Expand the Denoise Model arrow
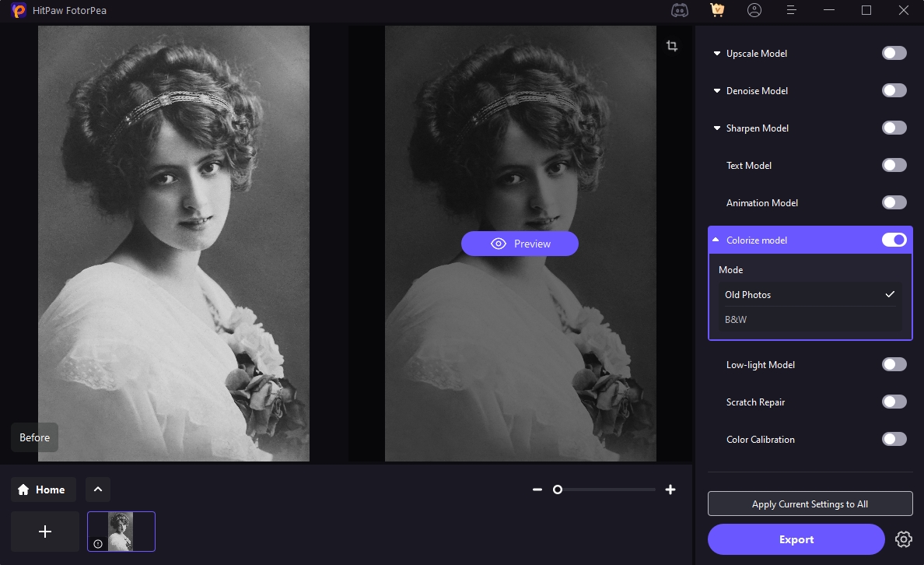The height and width of the screenshot is (565, 924). click(x=716, y=91)
